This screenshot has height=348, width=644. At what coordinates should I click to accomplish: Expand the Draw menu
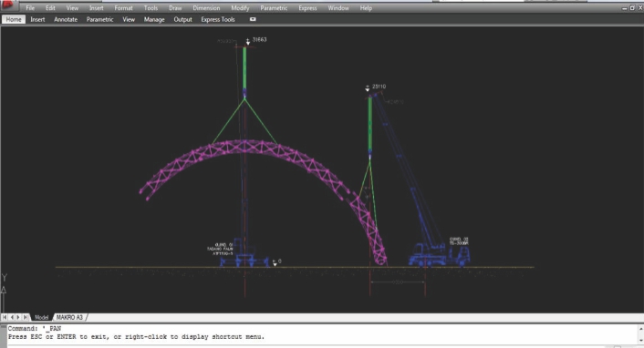tap(175, 8)
